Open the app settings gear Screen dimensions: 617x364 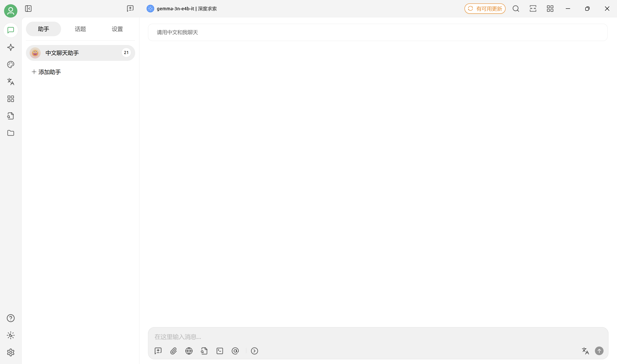(10, 352)
